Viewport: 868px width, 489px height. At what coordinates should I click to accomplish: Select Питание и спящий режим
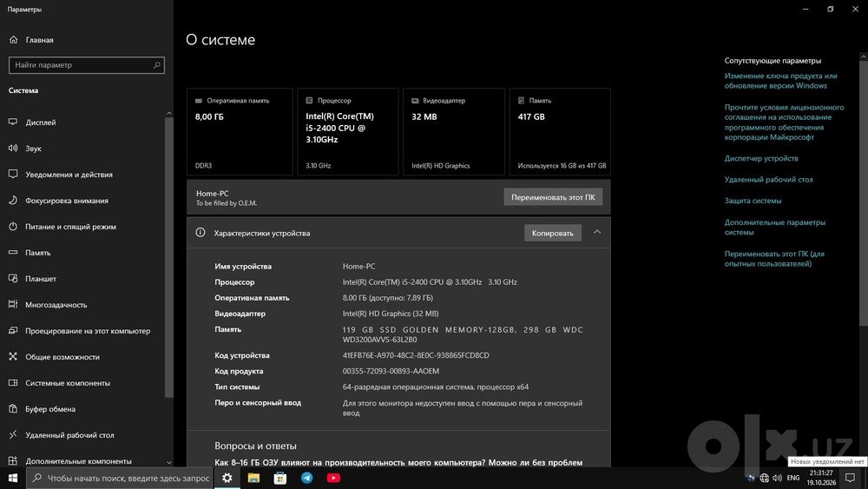click(x=70, y=227)
